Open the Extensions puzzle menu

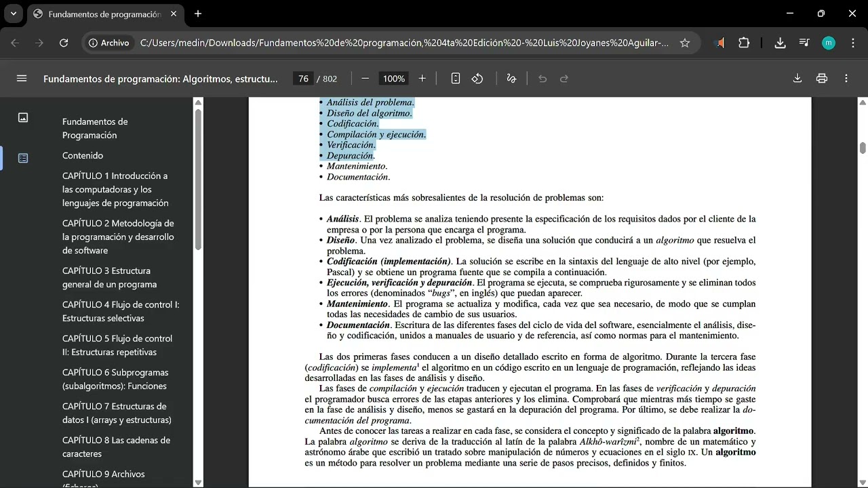click(x=744, y=43)
